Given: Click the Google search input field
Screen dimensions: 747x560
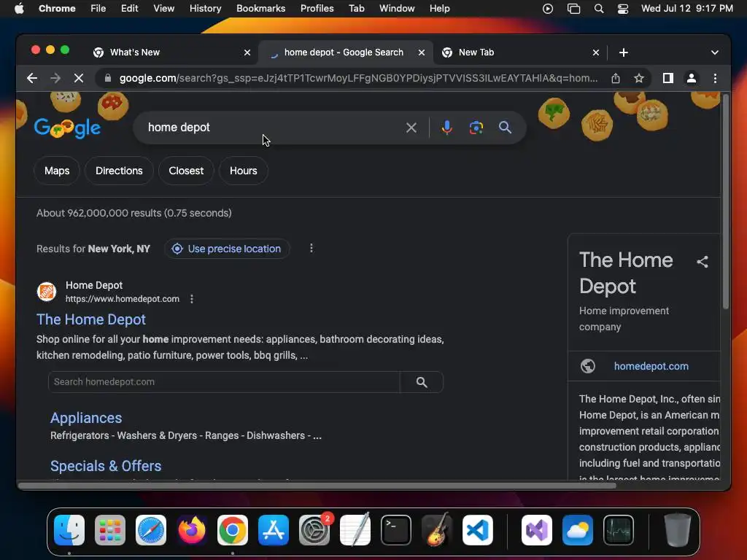Looking at the screenshot, I should pyautogui.click(x=271, y=128).
